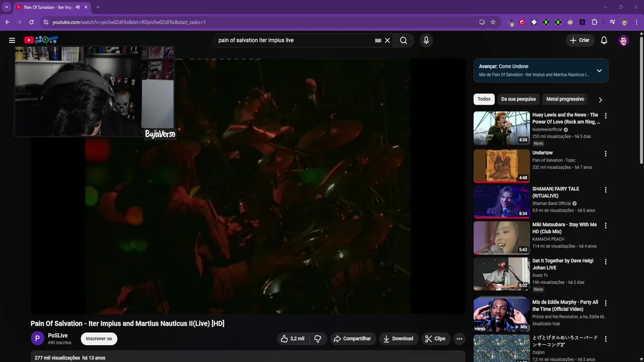Open the YouTube hamburger guide menu
Screen dimensions: 644x362
pyautogui.click(x=12, y=40)
